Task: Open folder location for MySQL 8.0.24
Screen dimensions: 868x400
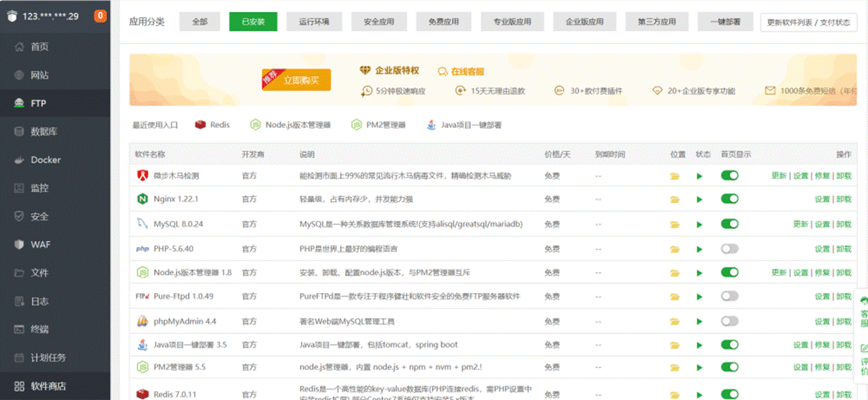Action: [x=675, y=224]
